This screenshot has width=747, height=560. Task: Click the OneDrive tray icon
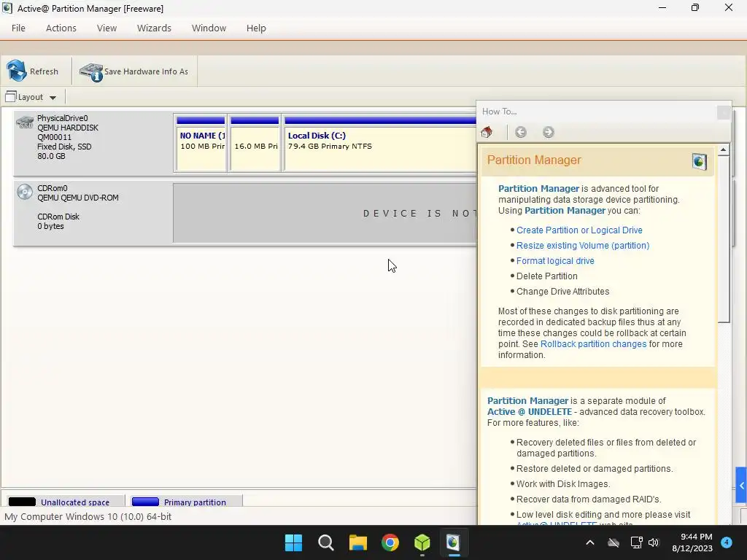click(x=614, y=542)
